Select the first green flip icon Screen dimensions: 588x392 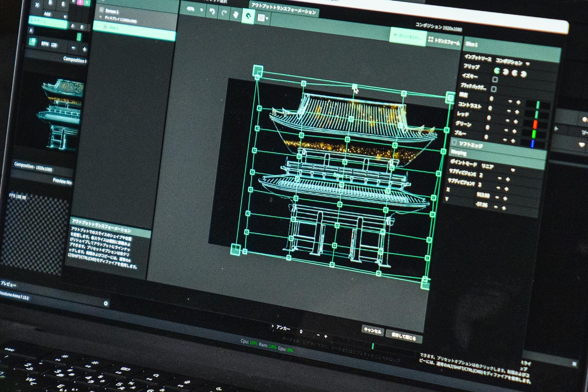coord(497,71)
